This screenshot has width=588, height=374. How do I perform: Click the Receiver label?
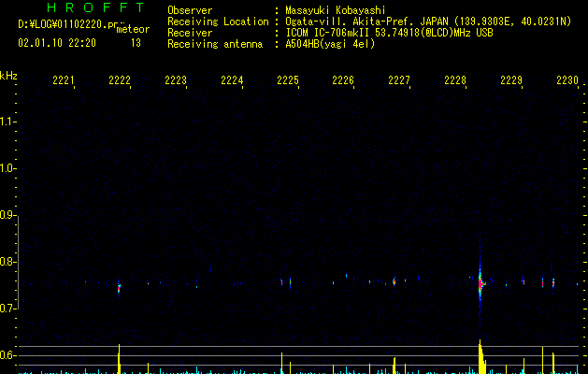point(190,33)
